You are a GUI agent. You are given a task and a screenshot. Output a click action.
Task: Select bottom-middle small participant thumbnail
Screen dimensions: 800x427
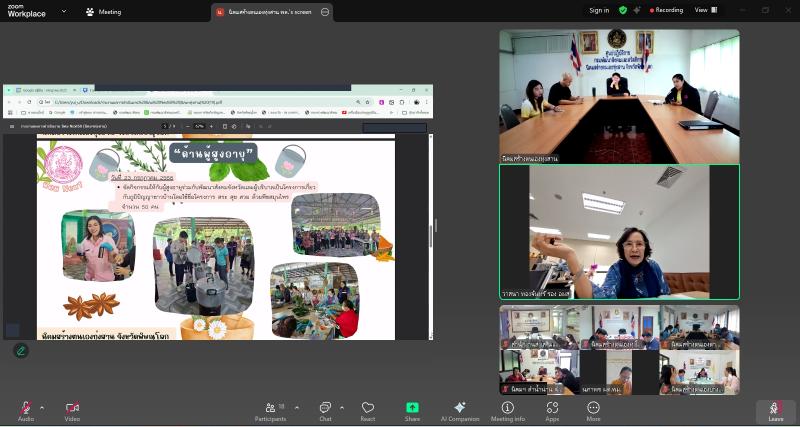619,372
